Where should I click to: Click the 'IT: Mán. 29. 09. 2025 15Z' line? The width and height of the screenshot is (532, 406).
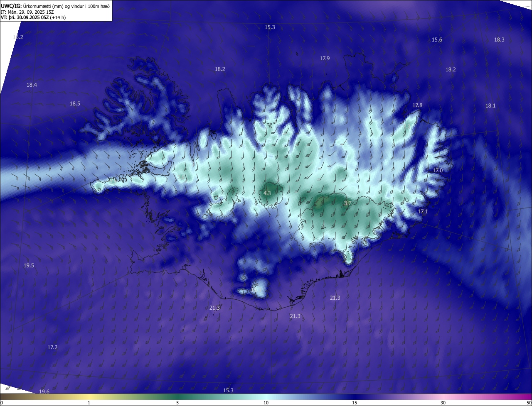point(27,12)
